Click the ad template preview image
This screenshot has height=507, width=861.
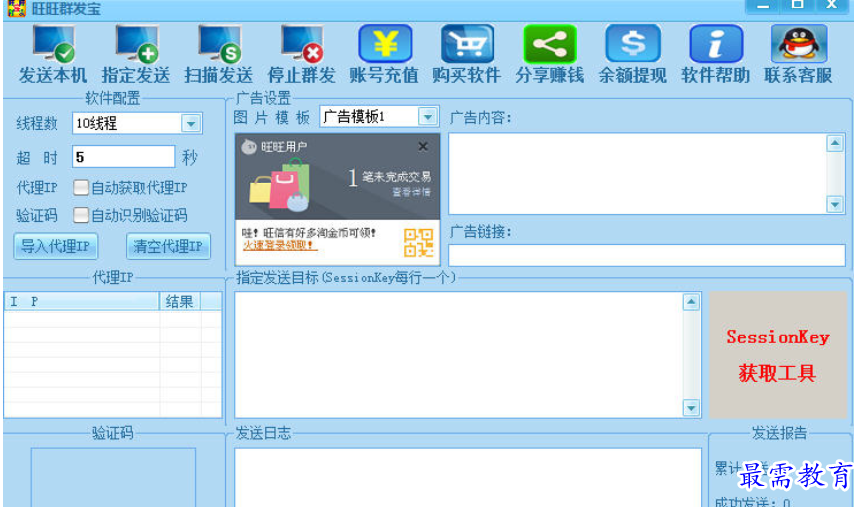[338, 199]
